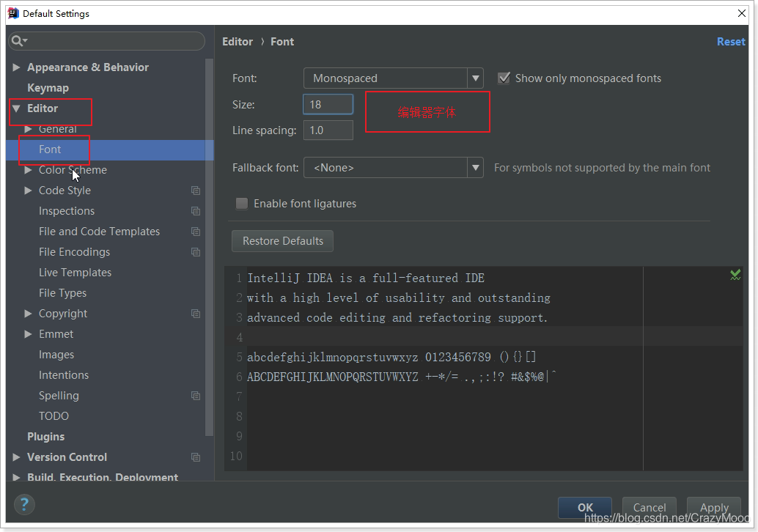This screenshot has height=532, width=758.
Task: Open TODO settings page
Action: coord(54,416)
